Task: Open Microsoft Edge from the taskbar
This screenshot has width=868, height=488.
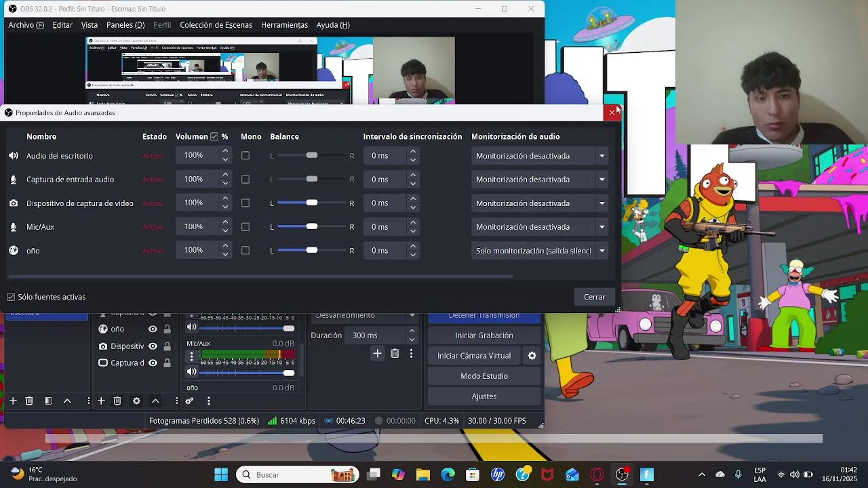Action: coord(448,475)
